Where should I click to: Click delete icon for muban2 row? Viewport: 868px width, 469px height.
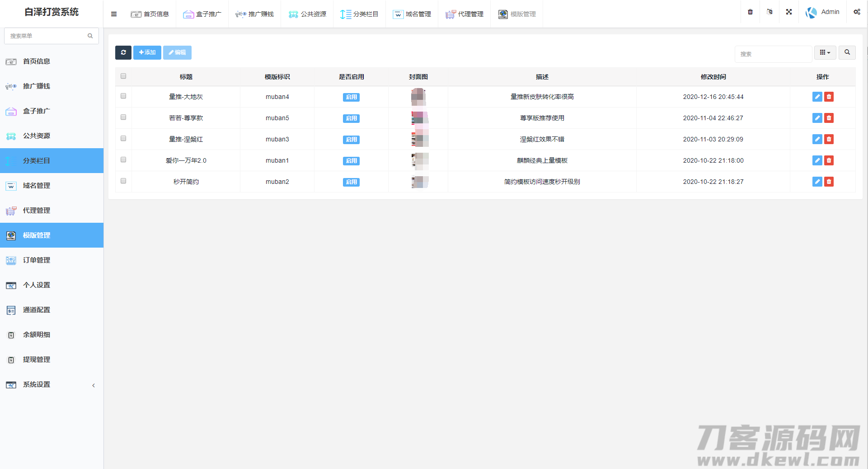tap(829, 182)
